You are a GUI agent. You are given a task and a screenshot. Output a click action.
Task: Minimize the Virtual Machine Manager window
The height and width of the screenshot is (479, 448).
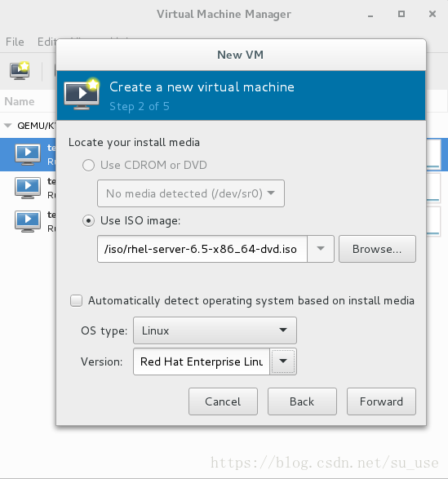point(370,15)
